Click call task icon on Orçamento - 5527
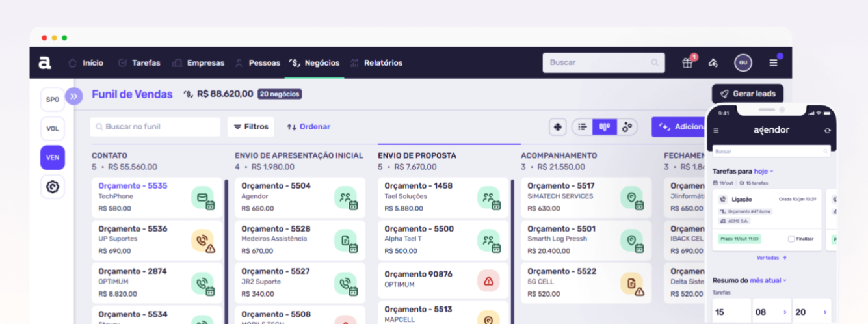This screenshot has width=868, height=324. [x=346, y=283]
